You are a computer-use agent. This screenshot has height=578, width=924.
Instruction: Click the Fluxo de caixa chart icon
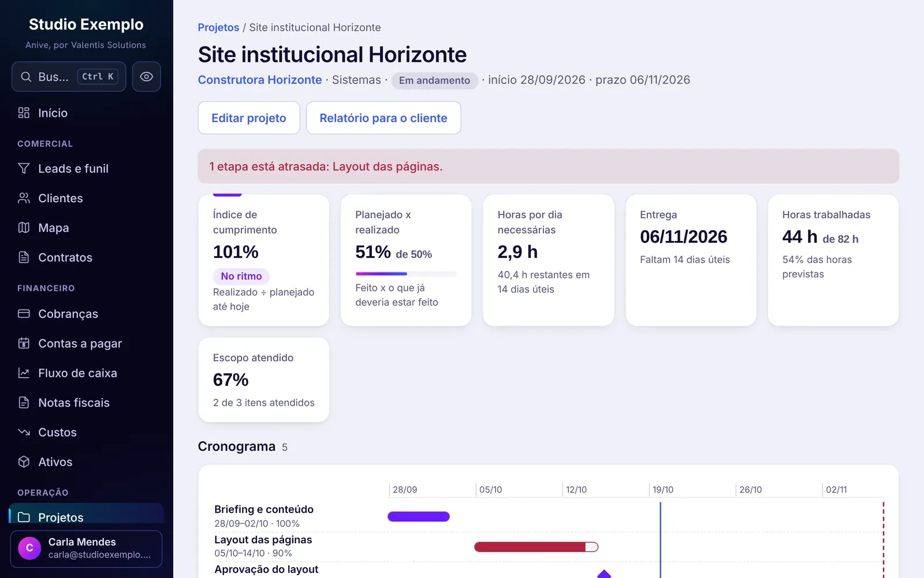24,373
